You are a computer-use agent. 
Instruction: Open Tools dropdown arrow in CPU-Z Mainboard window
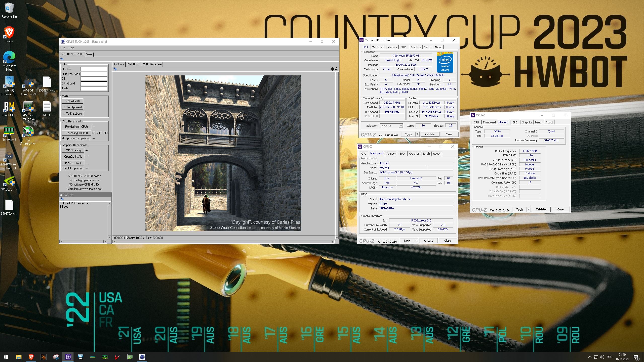416,241
